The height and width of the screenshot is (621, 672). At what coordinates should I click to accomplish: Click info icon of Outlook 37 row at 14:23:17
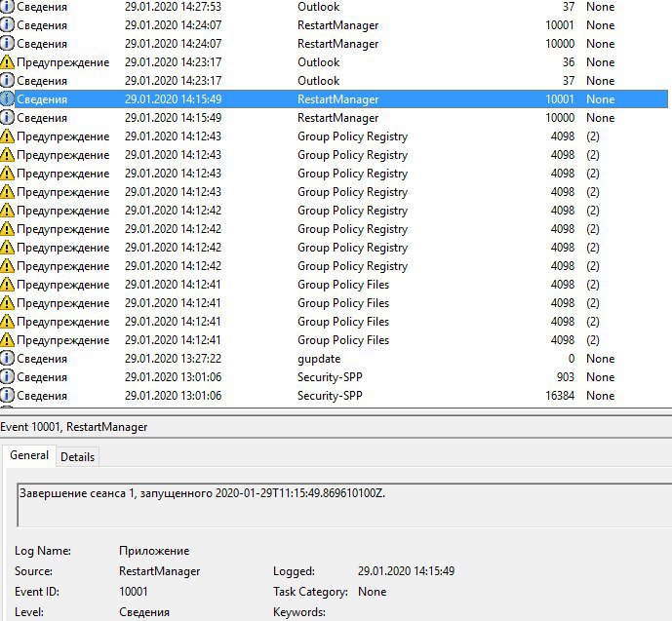tap(7, 81)
